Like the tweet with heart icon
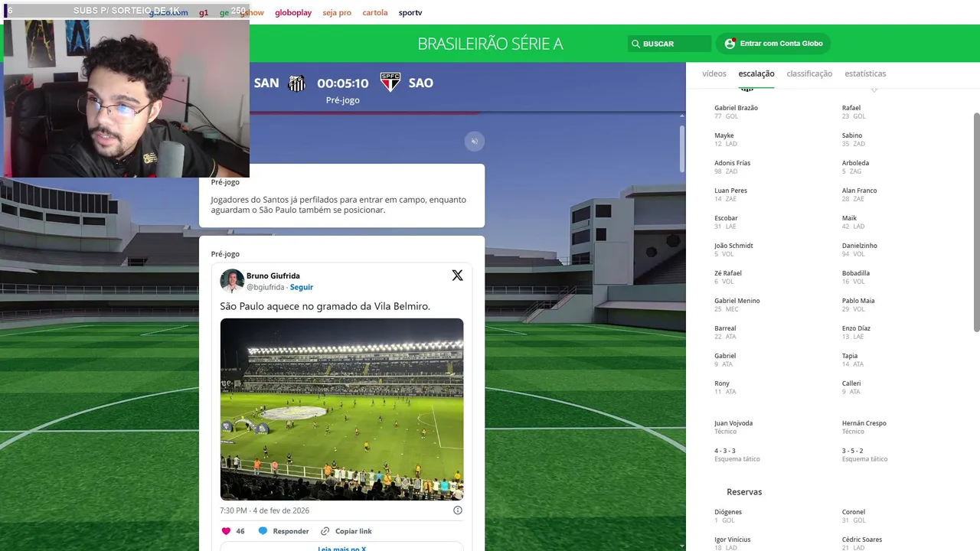Image resolution: width=980 pixels, height=551 pixels. pyautogui.click(x=226, y=531)
